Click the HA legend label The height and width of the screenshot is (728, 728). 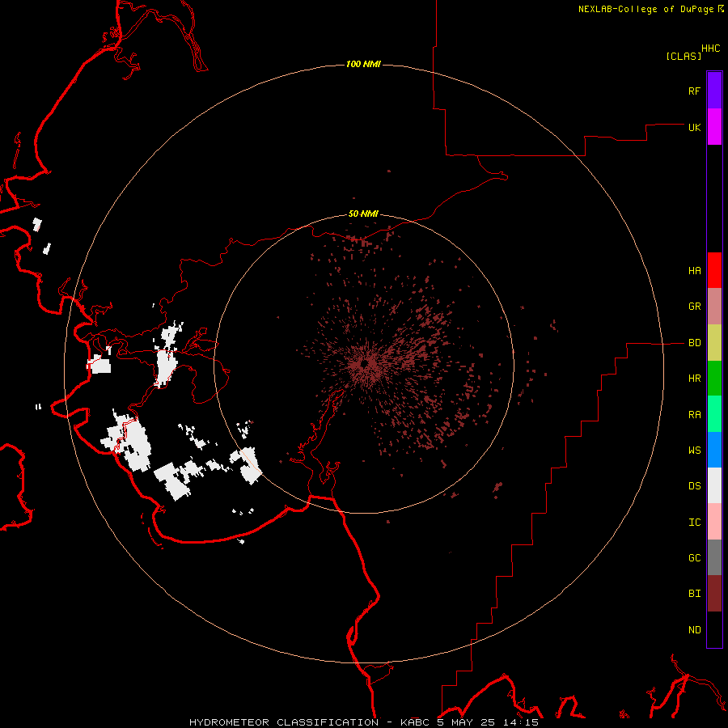695,271
